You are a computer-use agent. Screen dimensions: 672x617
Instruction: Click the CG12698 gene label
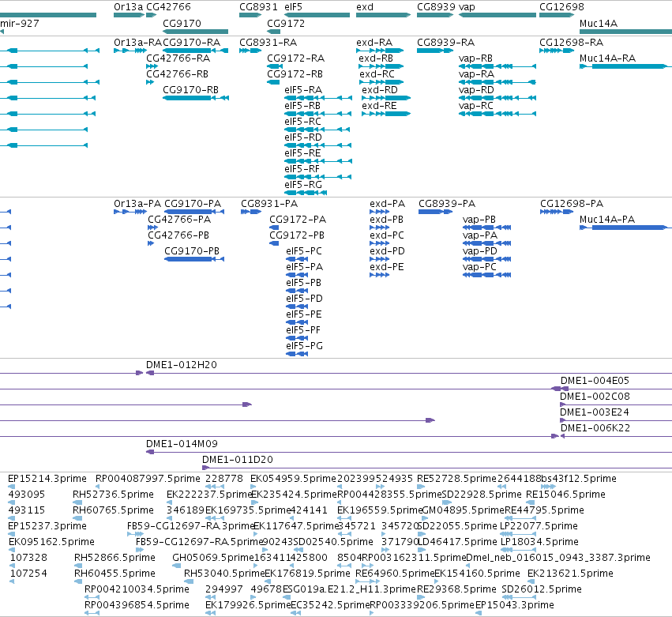click(561, 7)
